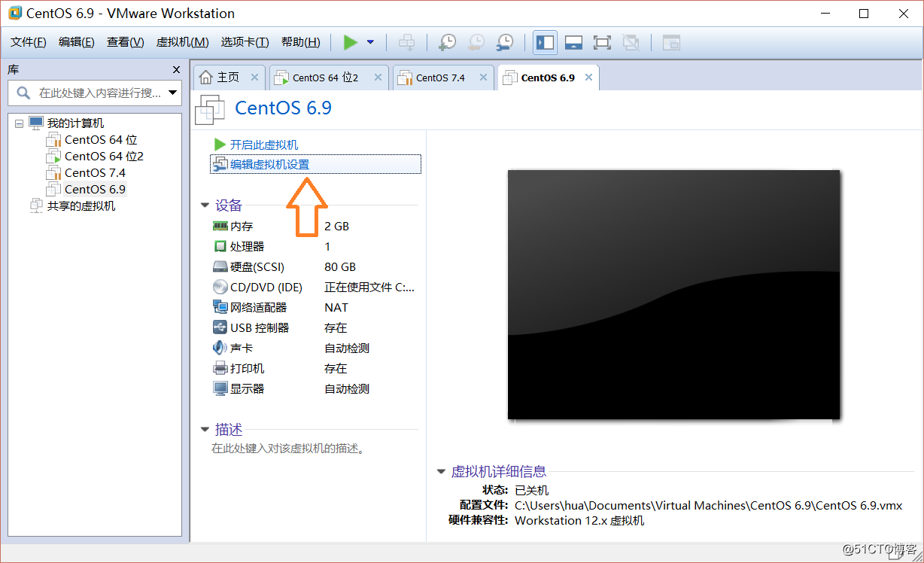The width and height of the screenshot is (924, 563).
Task: Click the send Ctrl+Alt+Del toolbar icon
Action: coord(406,42)
